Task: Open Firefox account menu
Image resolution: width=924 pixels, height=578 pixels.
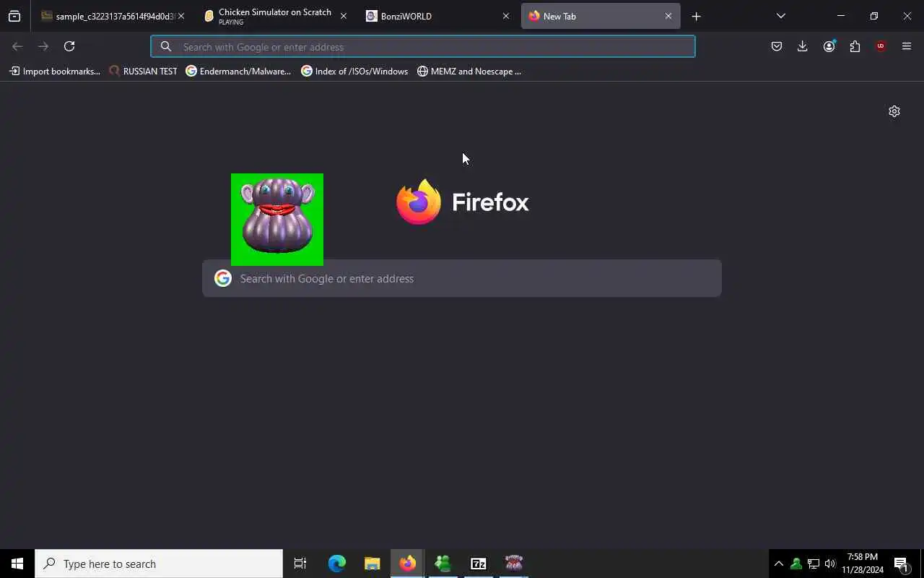Action: point(829,46)
